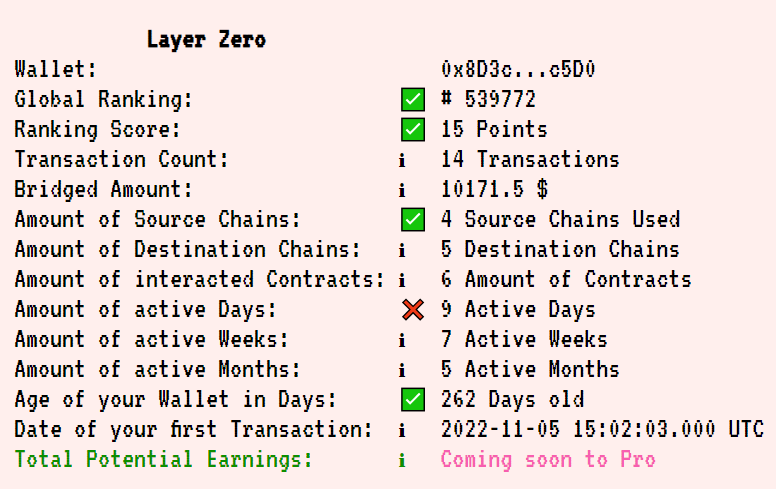Open the info icon for Bridged Amount
The height and width of the screenshot is (489, 776).
[x=402, y=190]
